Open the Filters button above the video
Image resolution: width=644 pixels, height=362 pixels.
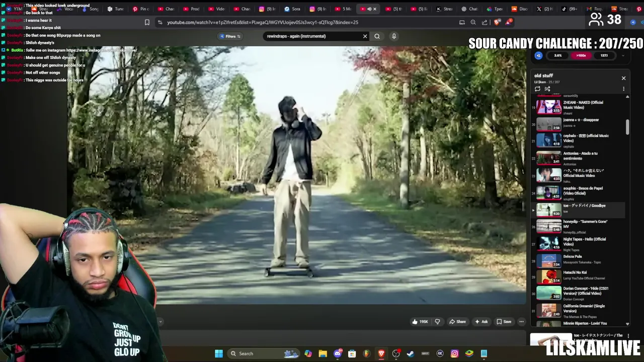click(230, 36)
